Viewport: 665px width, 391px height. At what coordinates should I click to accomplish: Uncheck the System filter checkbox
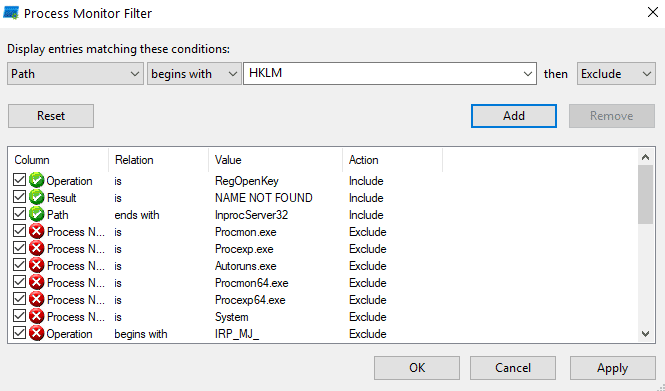pos(20,316)
